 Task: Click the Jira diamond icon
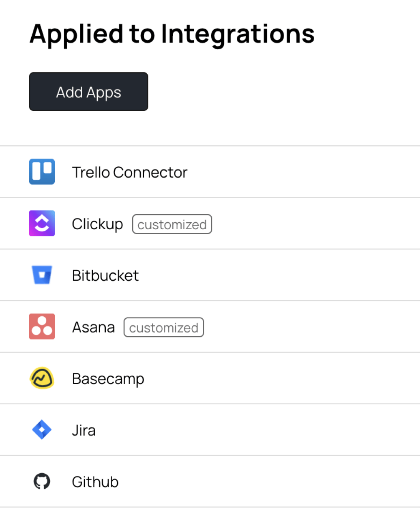click(x=42, y=430)
